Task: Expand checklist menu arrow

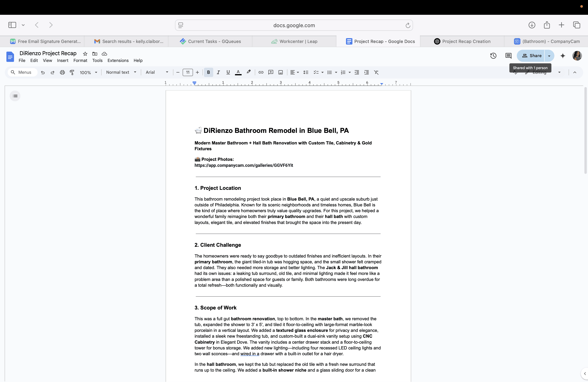Action: tap(322, 72)
